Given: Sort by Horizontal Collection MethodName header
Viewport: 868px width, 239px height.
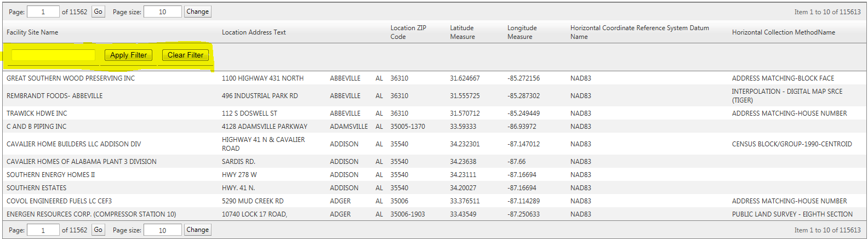Looking at the screenshot, I should (784, 32).
